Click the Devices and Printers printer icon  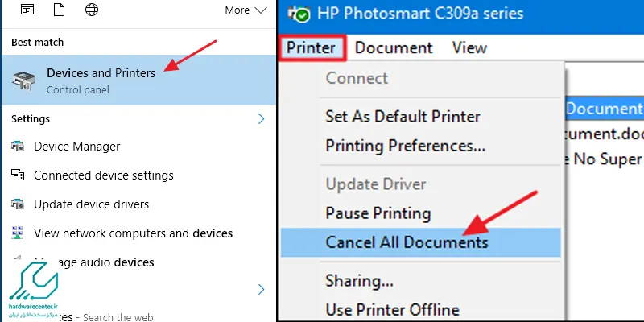[x=23, y=80]
